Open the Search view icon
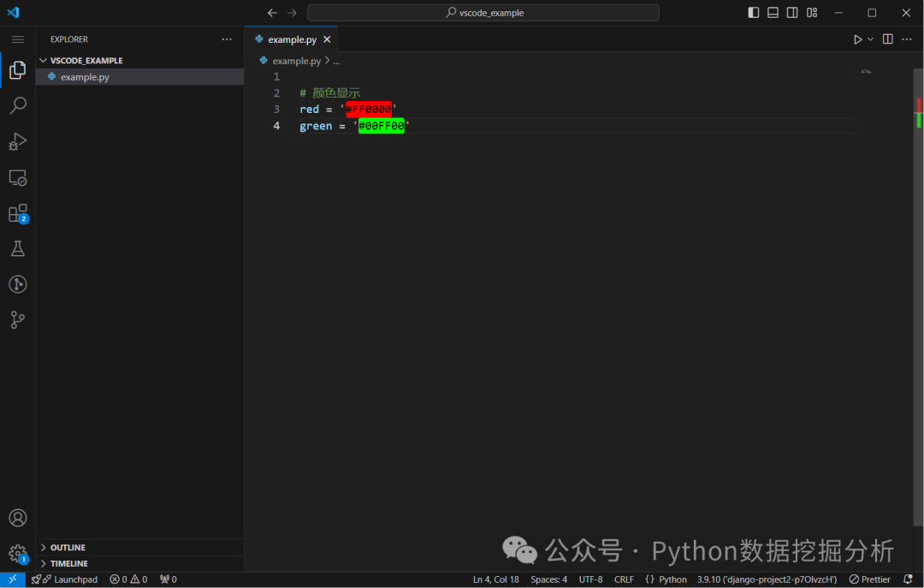The image size is (924, 588). tap(18, 105)
